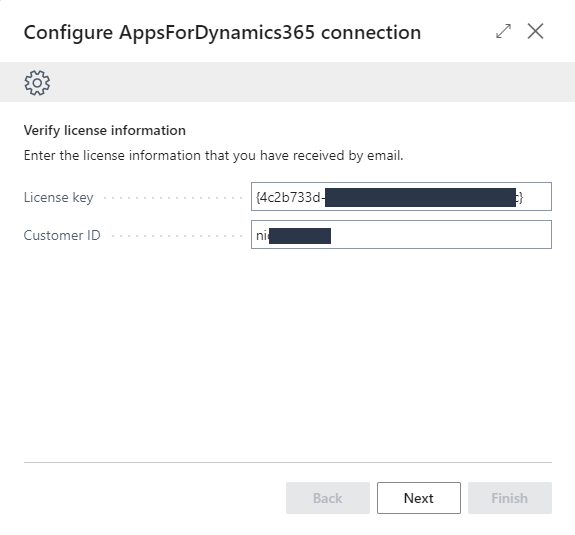The image size is (575, 535).
Task: Click the 'Verify license information' heading
Action: pos(105,131)
